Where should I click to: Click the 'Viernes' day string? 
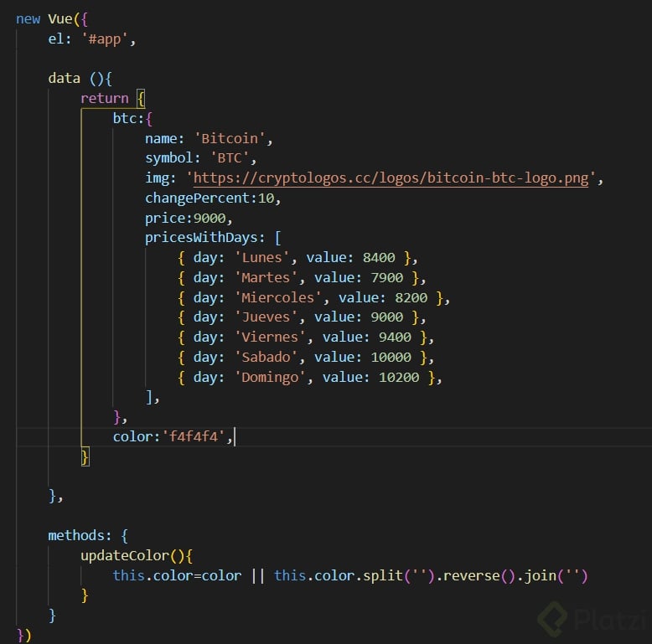(x=270, y=337)
